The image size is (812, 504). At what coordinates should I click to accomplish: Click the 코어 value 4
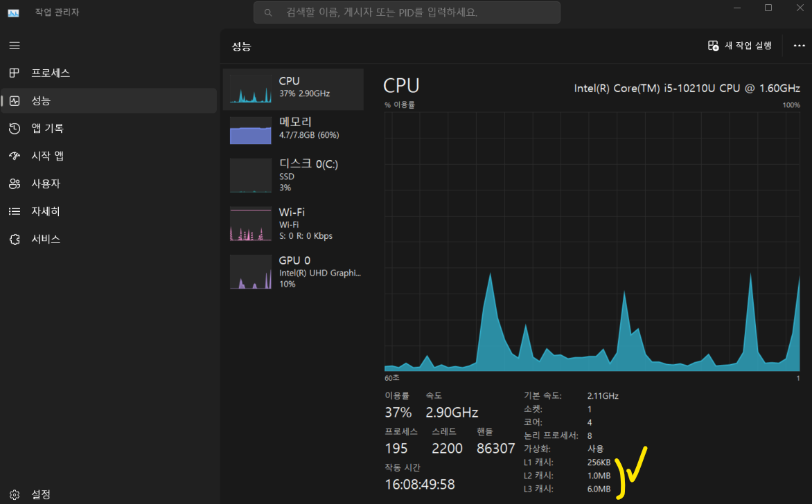click(x=590, y=422)
